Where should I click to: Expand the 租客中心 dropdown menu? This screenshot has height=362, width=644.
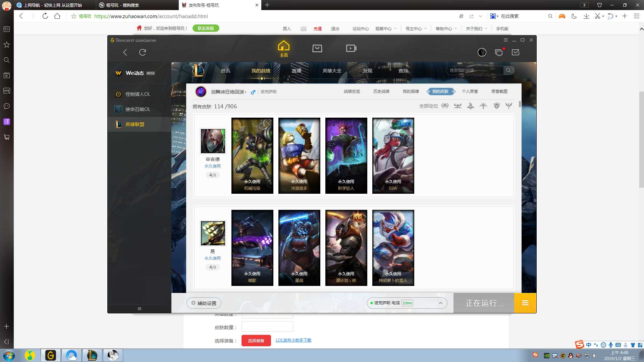386,28
